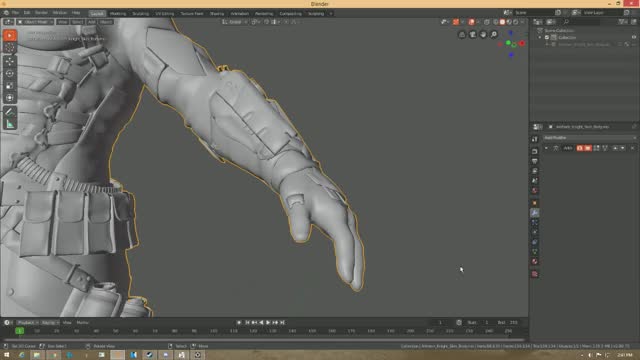
Task: Select the Transform tool
Action: point(10,98)
